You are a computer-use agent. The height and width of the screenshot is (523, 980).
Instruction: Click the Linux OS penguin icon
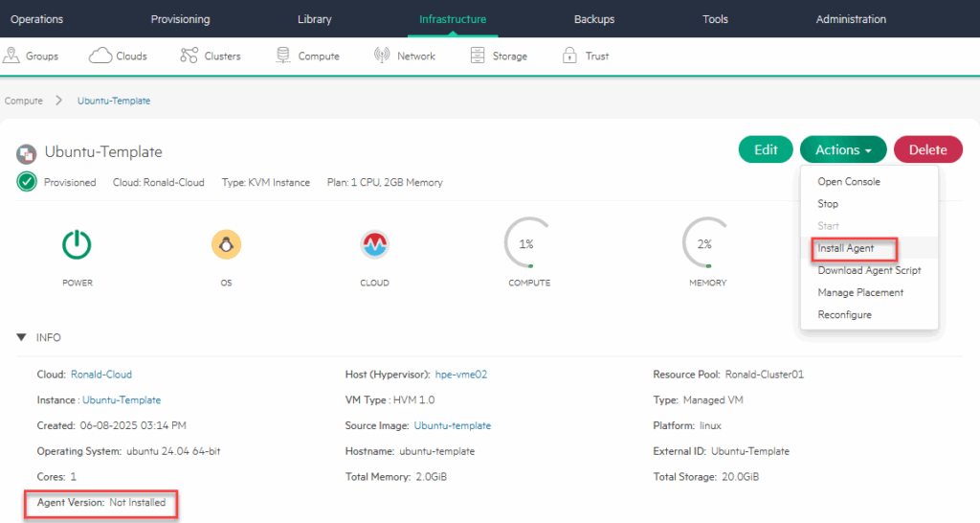(226, 245)
